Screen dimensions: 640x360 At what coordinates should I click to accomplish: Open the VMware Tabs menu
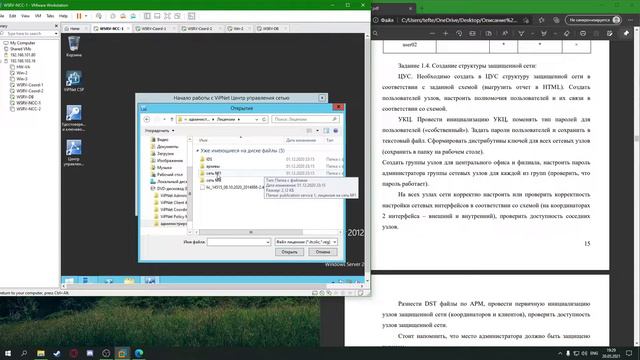50,16
